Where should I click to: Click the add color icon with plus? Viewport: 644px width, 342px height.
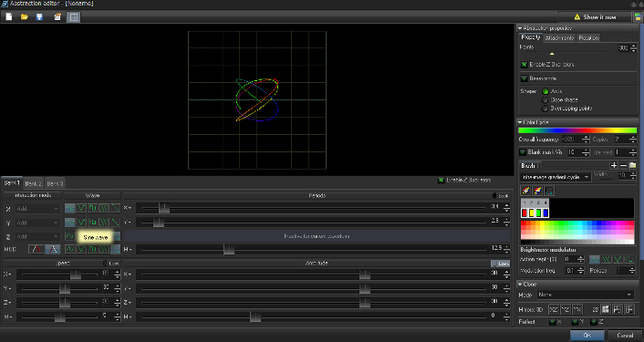point(525,191)
